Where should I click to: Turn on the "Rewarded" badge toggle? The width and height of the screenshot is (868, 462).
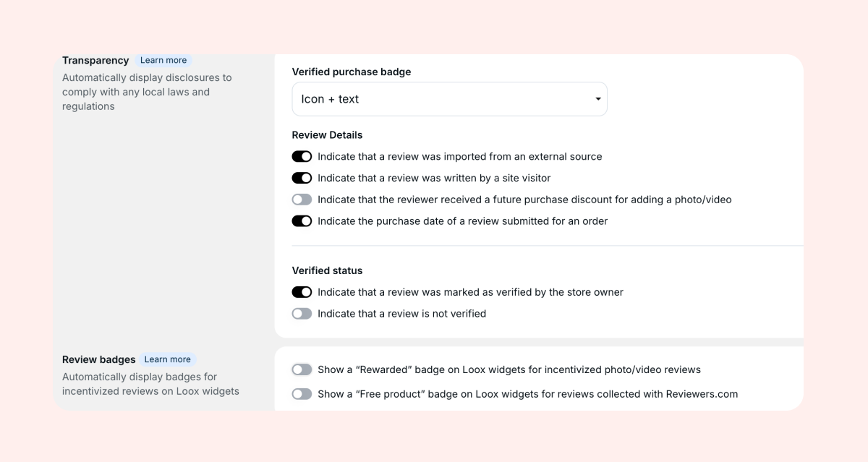coord(302,369)
